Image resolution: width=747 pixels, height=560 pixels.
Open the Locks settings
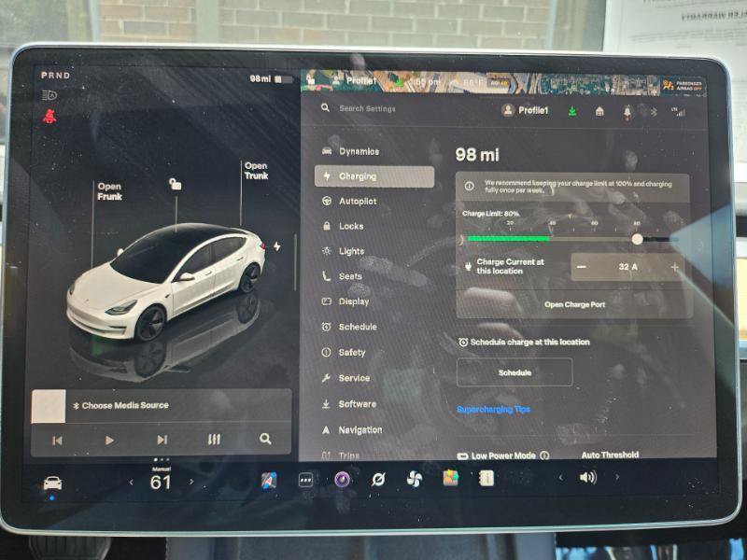pyautogui.click(x=343, y=226)
